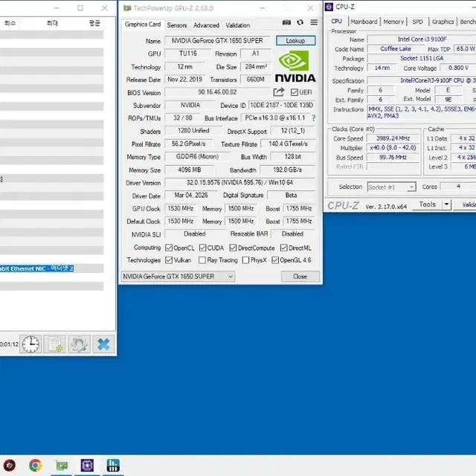Click the GPU Name field
476x476 pixels.
[x=217, y=40]
